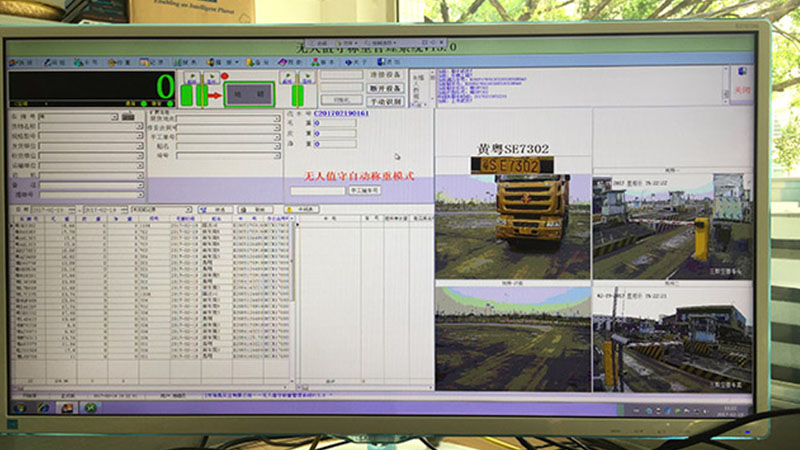
Task: Click the 皮重 tare weight field
Action: (335, 133)
